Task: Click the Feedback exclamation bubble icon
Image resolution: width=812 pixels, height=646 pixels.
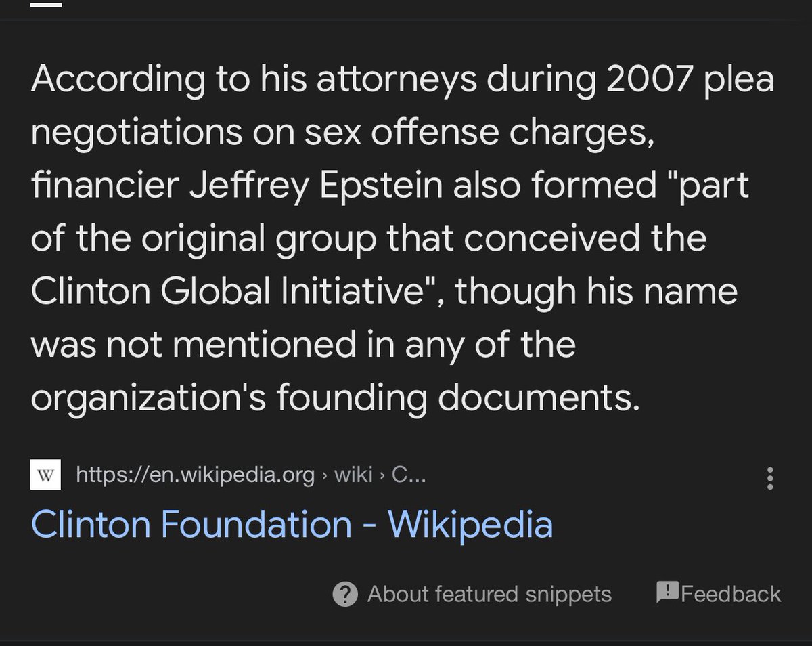Action: coord(667,593)
